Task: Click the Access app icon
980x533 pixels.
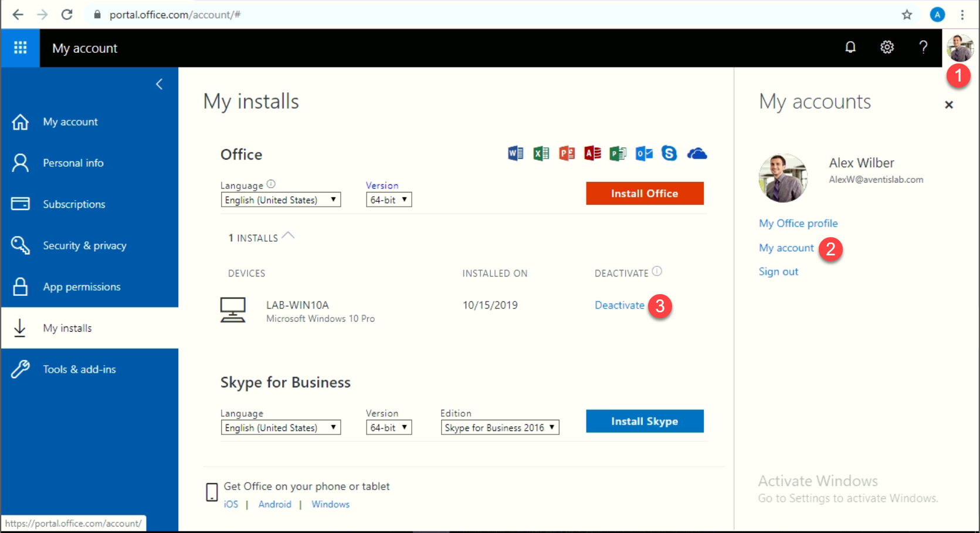Action: 592,154
